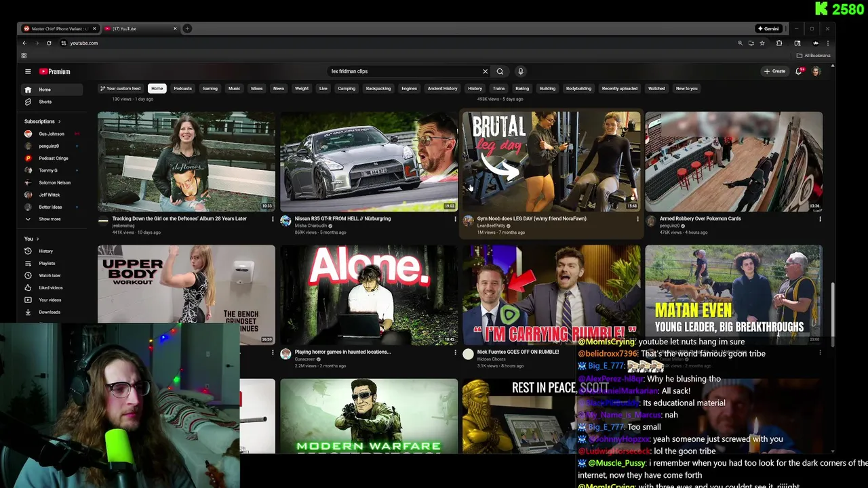Open 'Nick Fuentes GOES OFF ON RUMBLE!' title
868x488 pixels.
click(x=518, y=352)
